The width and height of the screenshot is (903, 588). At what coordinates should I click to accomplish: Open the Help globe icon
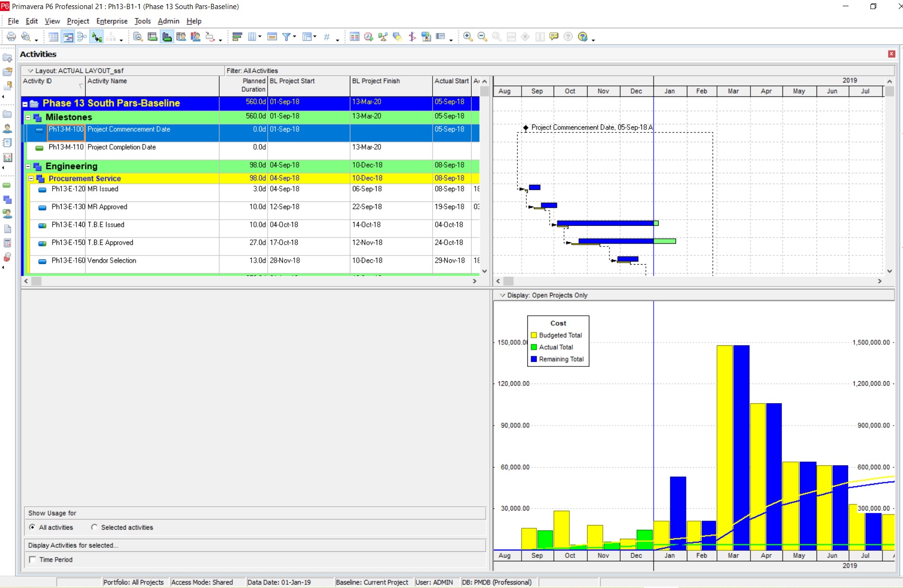tap(583, 37)
